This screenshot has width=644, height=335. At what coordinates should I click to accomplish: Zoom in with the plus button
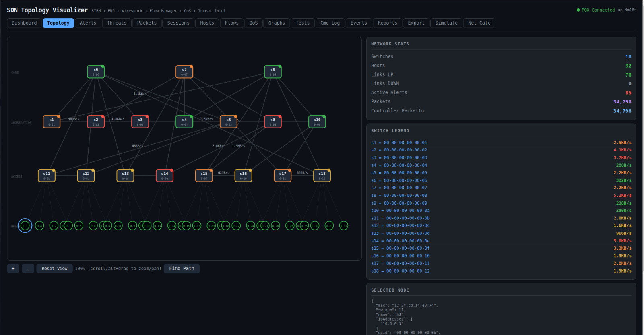(13, 269)
